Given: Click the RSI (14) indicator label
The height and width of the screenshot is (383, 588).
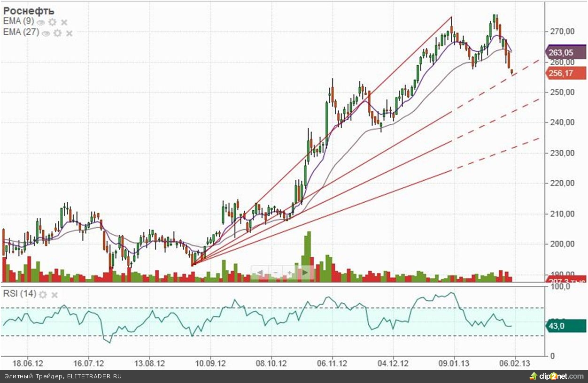Looking at the screenshot, I should (19, 294).
